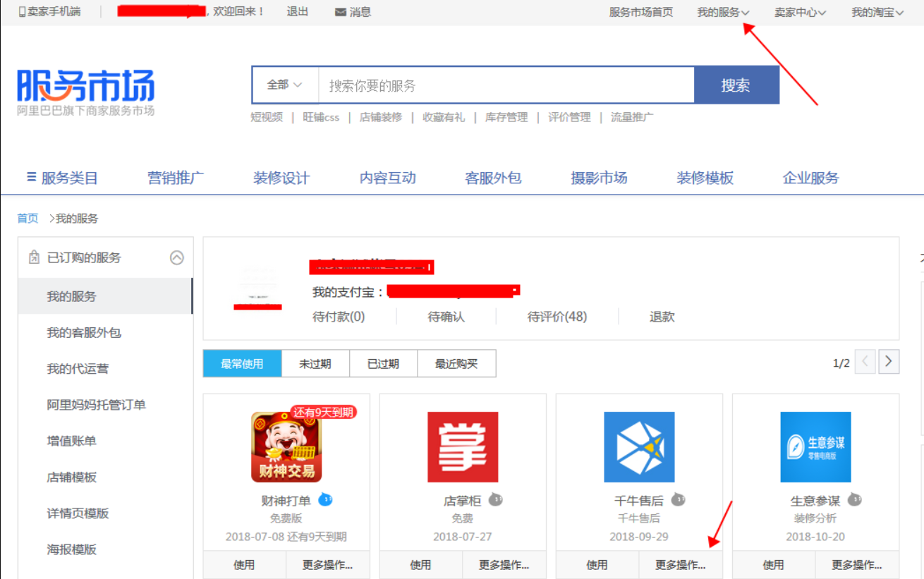Image resolution: width=924 pixels, height=579 pixels.
Task: Open the 客服外包 category
Action: pos(493,178)
